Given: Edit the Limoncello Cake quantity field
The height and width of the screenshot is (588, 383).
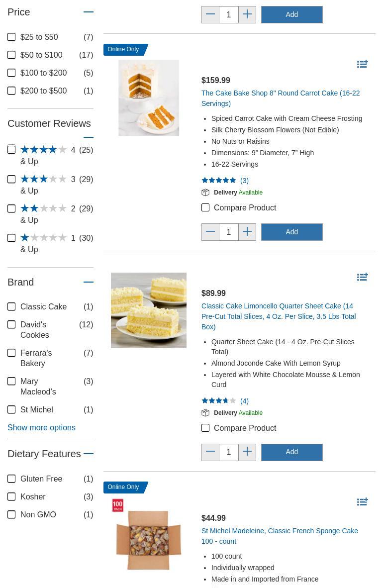Looking at the screenshot, I should 229,452.
